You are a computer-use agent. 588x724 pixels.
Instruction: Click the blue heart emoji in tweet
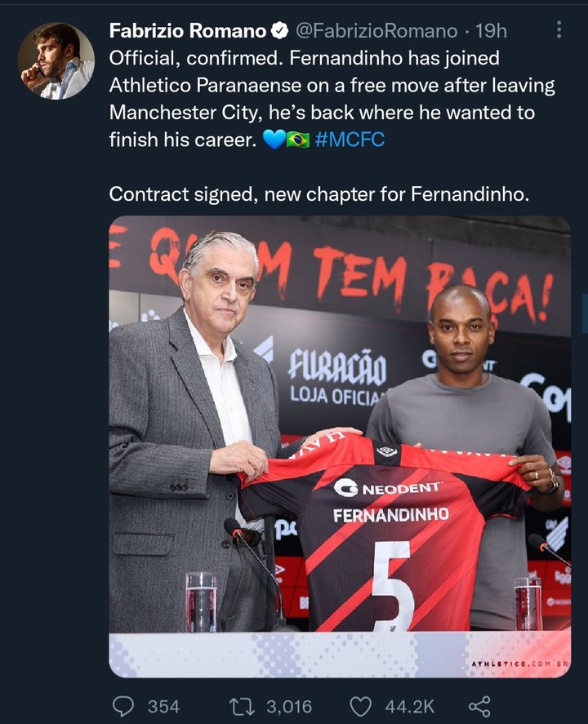[x=274, y=140]
